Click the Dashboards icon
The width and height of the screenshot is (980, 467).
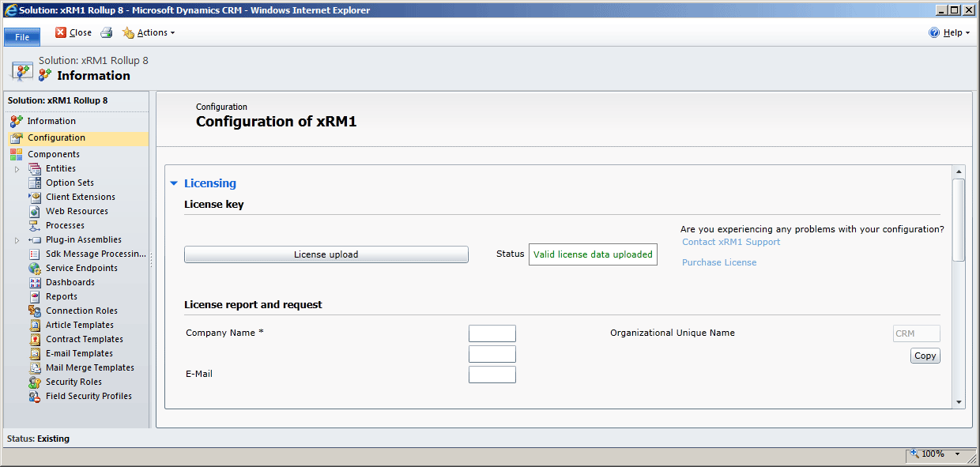tap(35, 282)
